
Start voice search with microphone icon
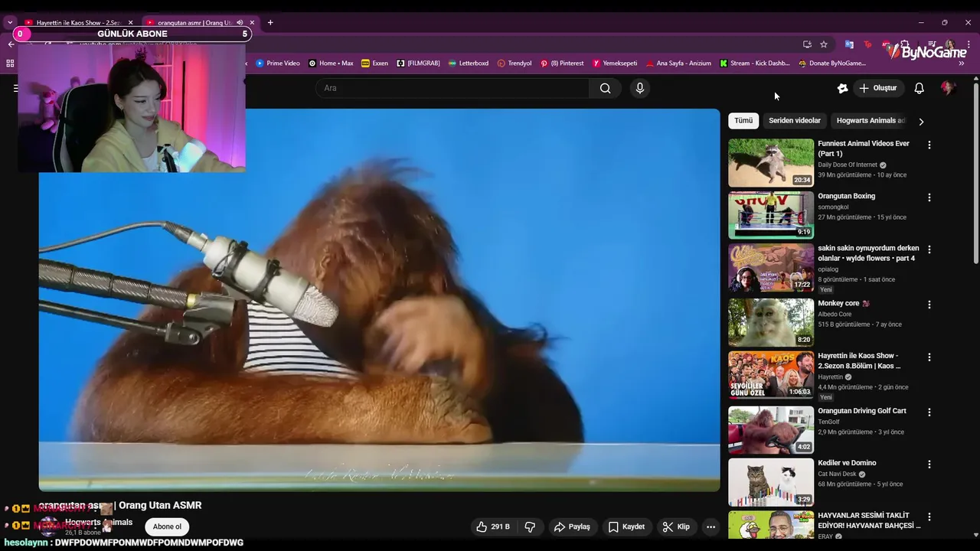pyautogui.click(x=640, y=88)
